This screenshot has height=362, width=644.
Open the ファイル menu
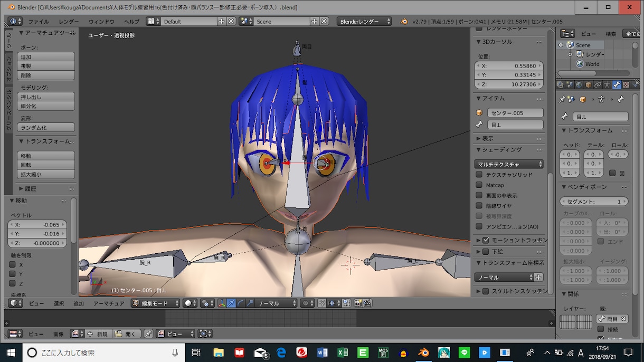[x=38, y=22]
